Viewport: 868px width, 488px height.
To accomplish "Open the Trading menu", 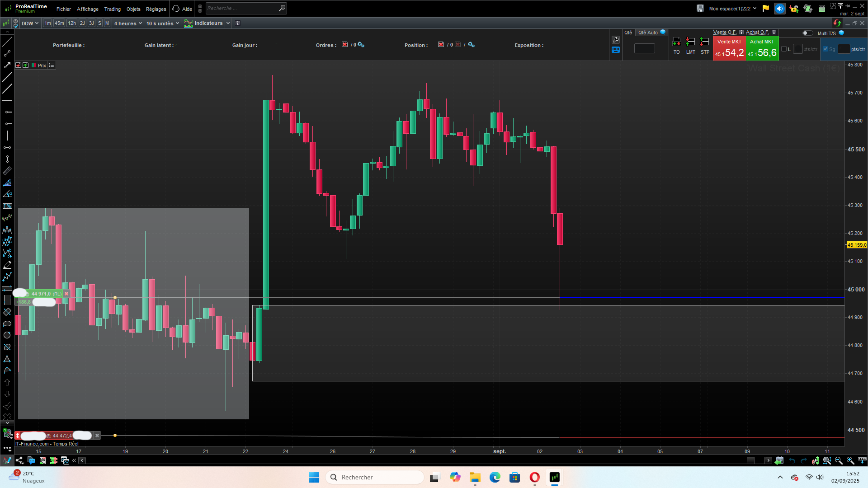I will pyautogui.click(x=112, y=9).
